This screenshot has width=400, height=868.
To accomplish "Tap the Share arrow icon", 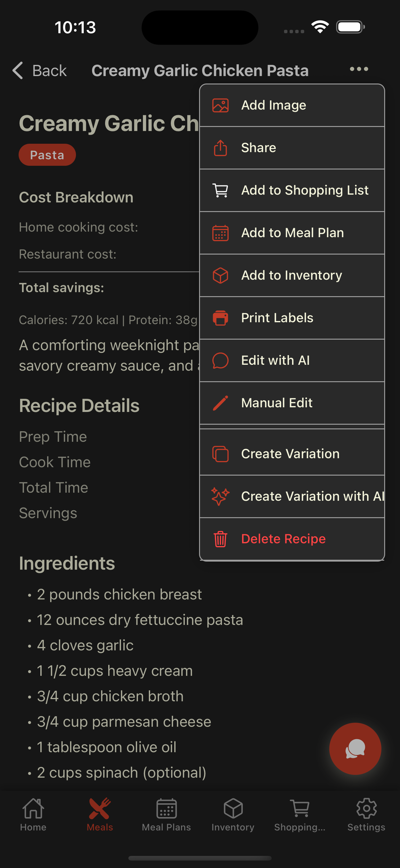I will coord(220,148).
